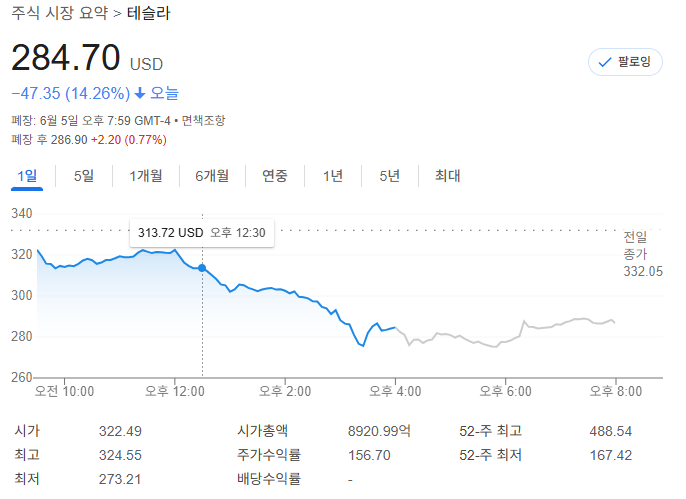Click the 배당수익률 label
The image size is (686, 499).
click(269, 479)
